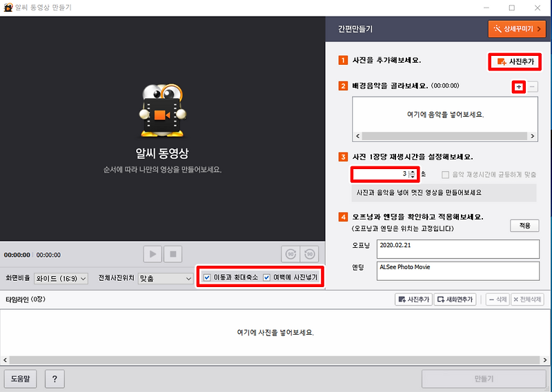The width and height of the screenshot is (552, 392).
Task: Click 사진추가 in the timeline toolbar
Action: [x=413, y=300]
